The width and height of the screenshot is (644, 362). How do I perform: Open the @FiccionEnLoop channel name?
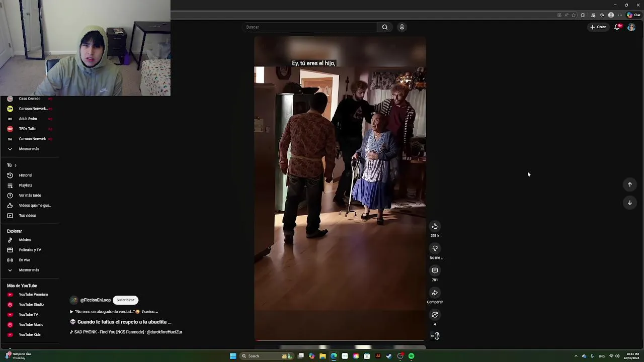tap(95, 300)
